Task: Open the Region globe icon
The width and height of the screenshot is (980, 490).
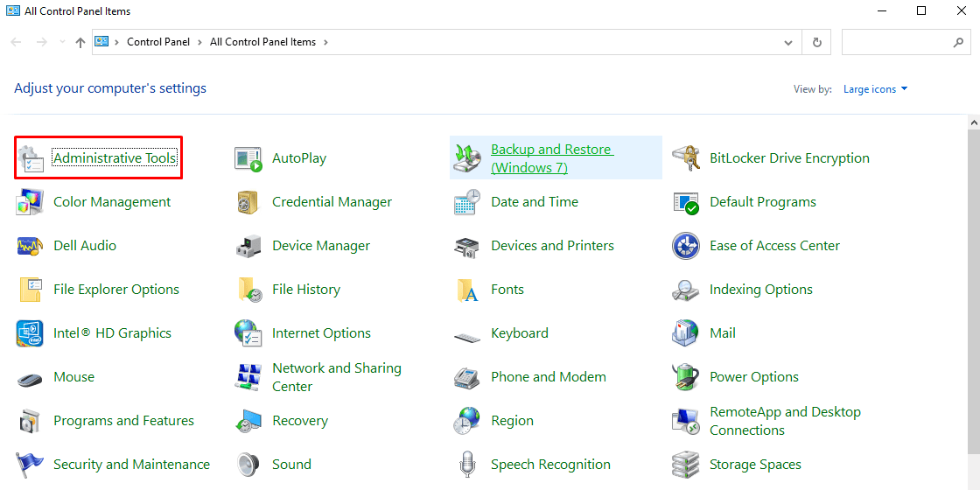Action: [467, 421]
